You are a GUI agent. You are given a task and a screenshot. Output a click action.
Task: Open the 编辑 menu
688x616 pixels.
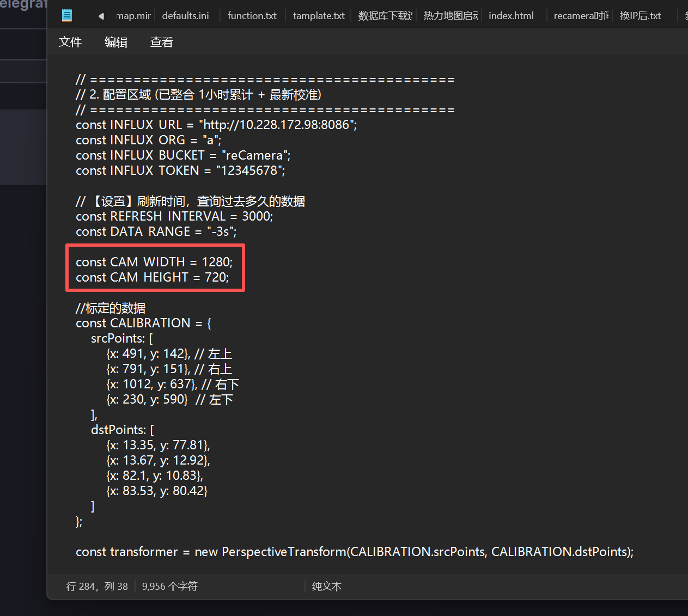(116, 42)
